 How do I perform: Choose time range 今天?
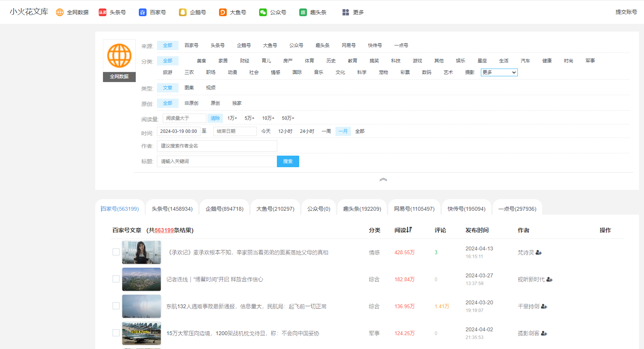tap(266, 131)
